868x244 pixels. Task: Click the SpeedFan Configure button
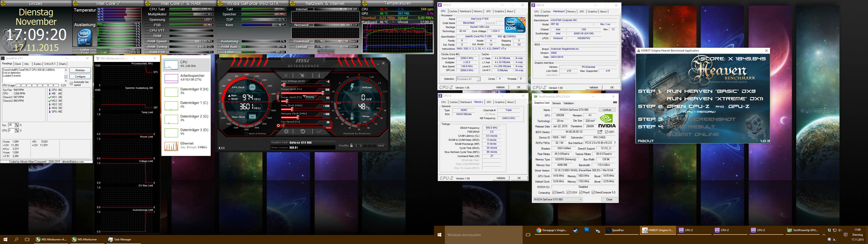pos(80,77)
